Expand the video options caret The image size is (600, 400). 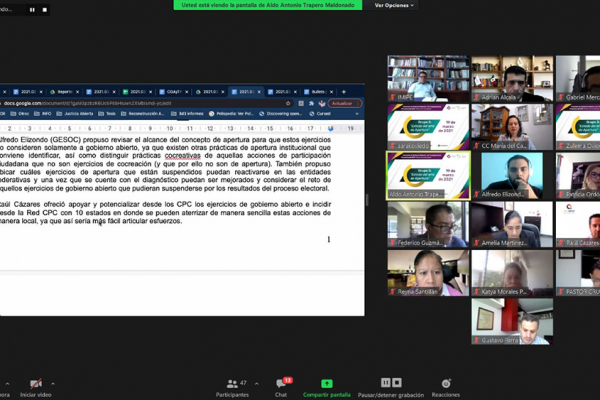53,384
